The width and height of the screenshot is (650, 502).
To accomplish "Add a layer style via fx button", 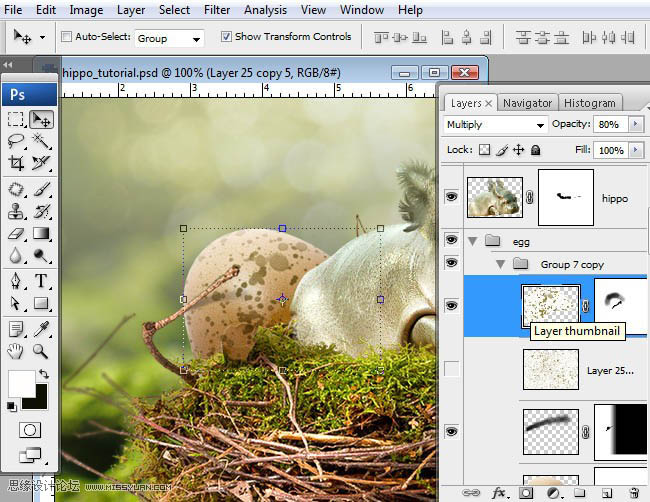I will (x=499, y=493).
